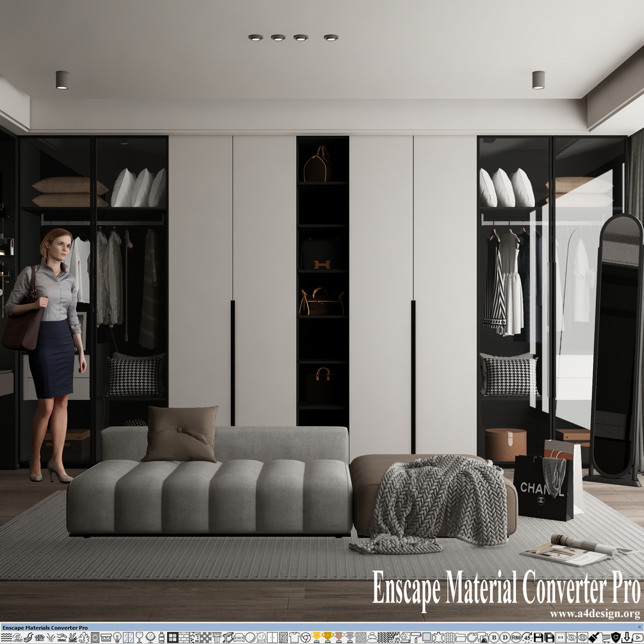Select the silver trophy metal icon
This screenshot has height=644, width=644.
point(349,638)
